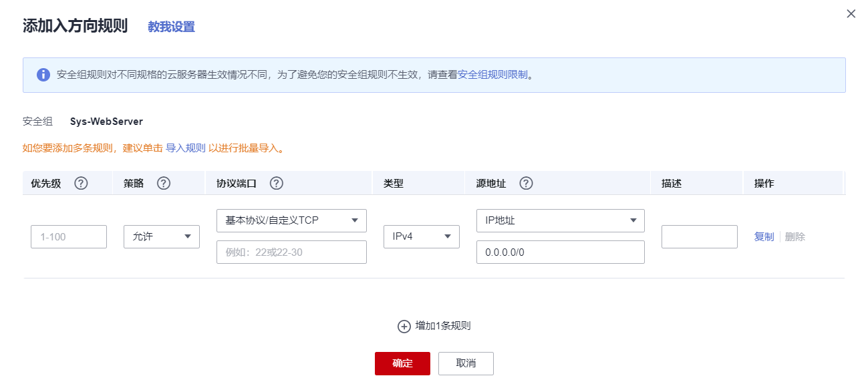The width and height of the screenshot is (868, 388).
Task: Click the 安全组 label
Action: (37, 122)
